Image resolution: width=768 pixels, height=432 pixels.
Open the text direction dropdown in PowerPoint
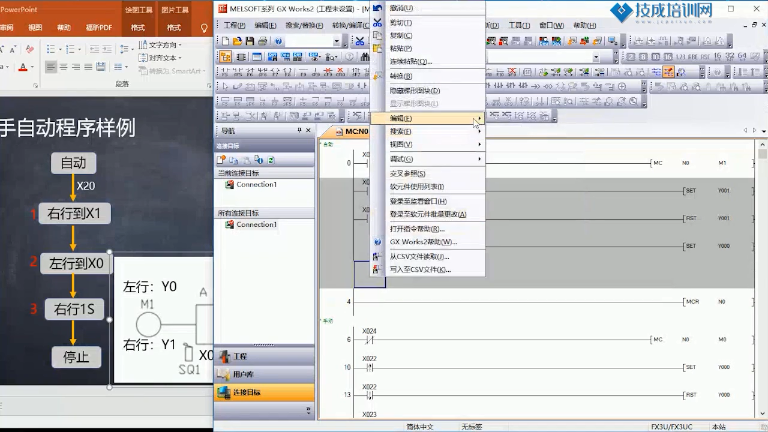pos(160,45)
